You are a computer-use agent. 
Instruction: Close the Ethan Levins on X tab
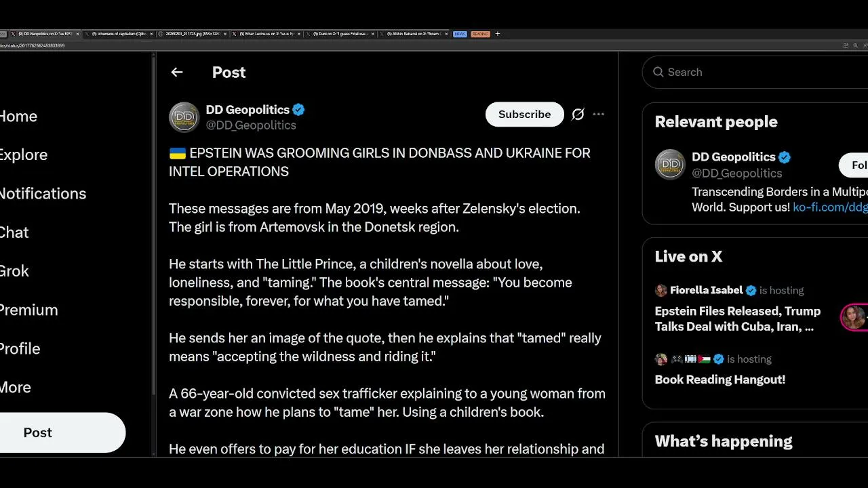coord(299,34)
